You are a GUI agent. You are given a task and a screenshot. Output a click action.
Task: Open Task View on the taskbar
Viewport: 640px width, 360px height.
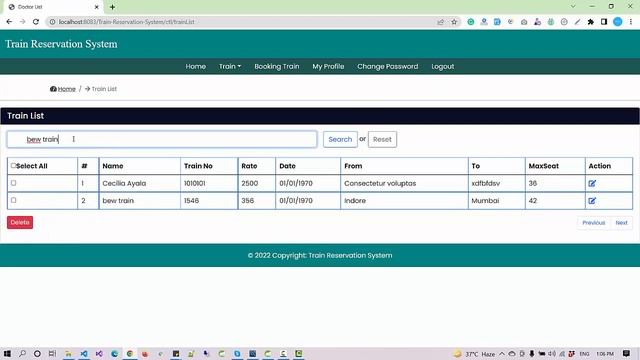52,353
